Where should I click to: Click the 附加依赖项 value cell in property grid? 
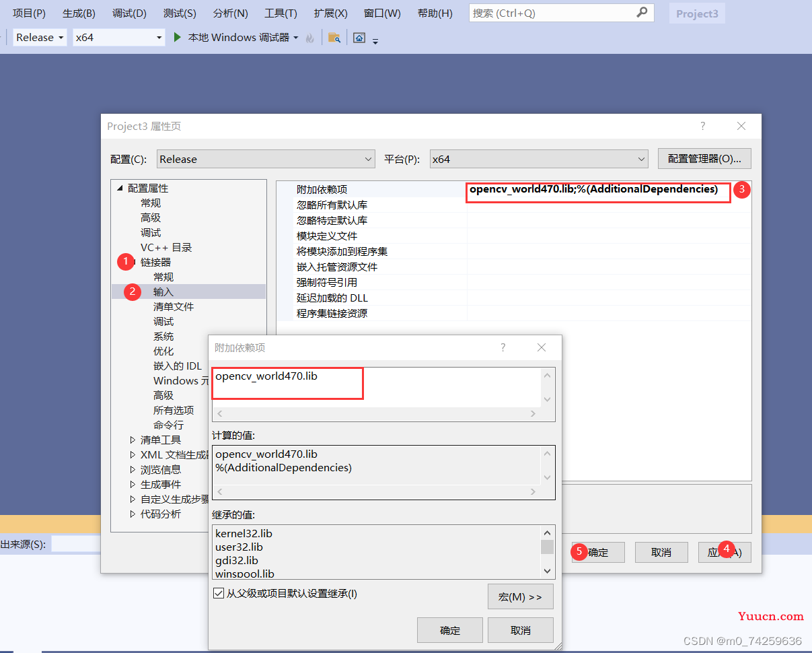coord(609,189)
